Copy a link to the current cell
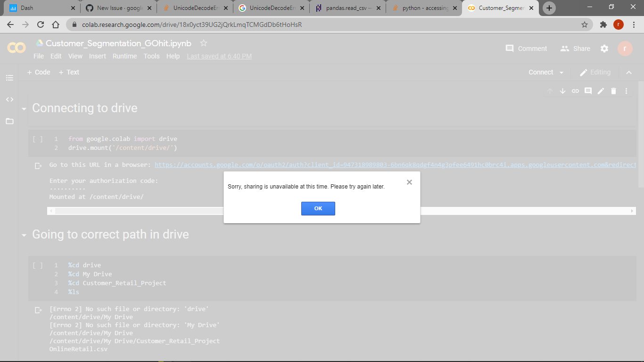Image resolution: width=644 pixels, height=362 pixels. 575,90
